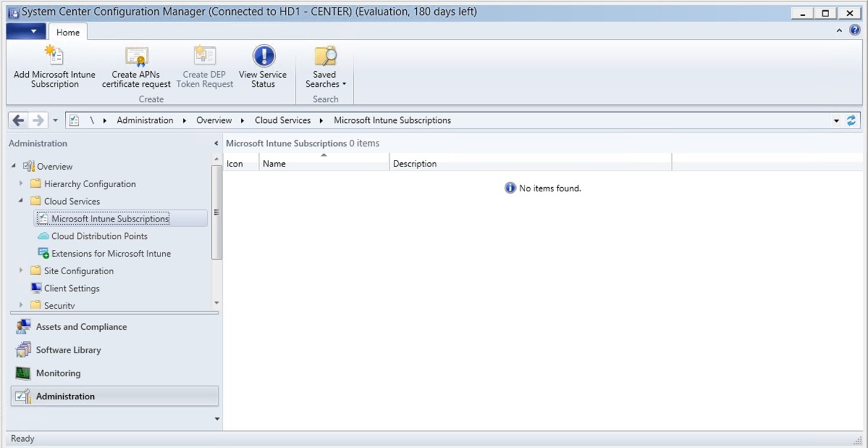Screen dimensions: 868x448
Task: Click the No items found message
Action: [x=543, y=188]
